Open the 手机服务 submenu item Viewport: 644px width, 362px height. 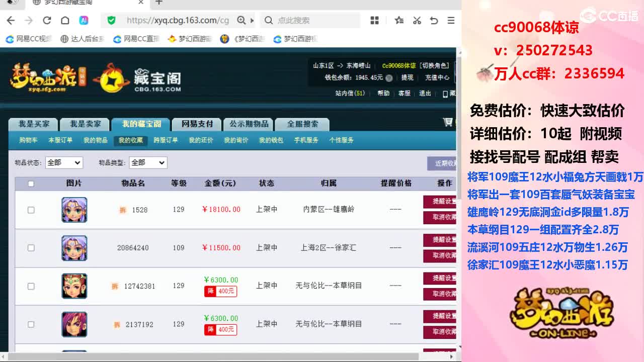pos(306,140)
